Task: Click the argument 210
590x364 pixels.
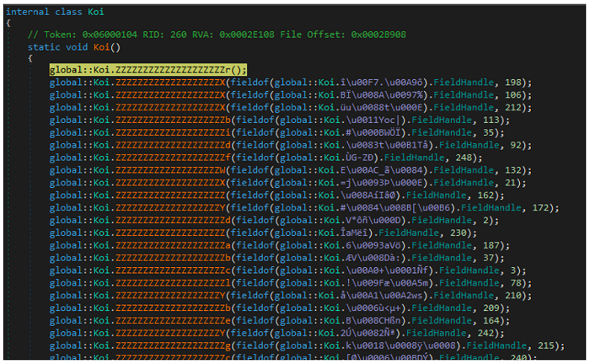Action: [512, 296]
